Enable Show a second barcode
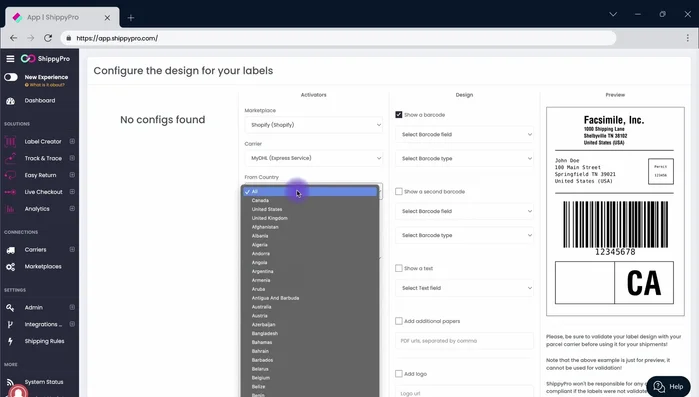699x397 pixels. pos(399,192)
